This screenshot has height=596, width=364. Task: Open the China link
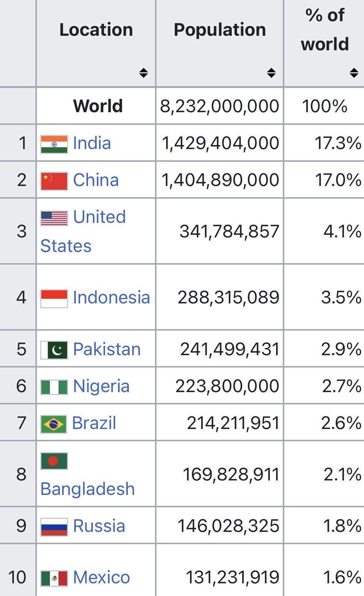click(96, 180)
